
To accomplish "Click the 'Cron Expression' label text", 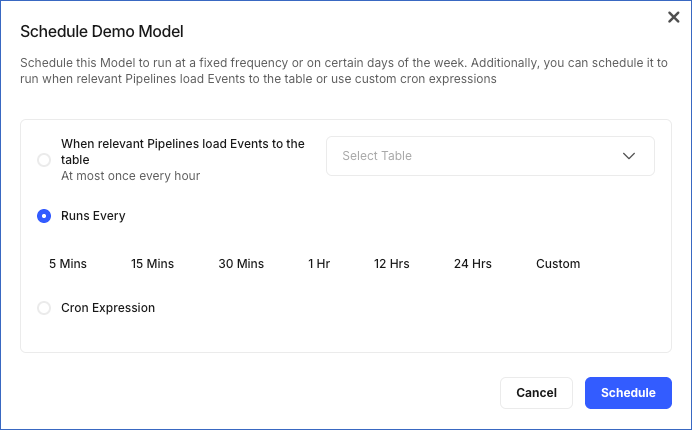I will (108, 308).
